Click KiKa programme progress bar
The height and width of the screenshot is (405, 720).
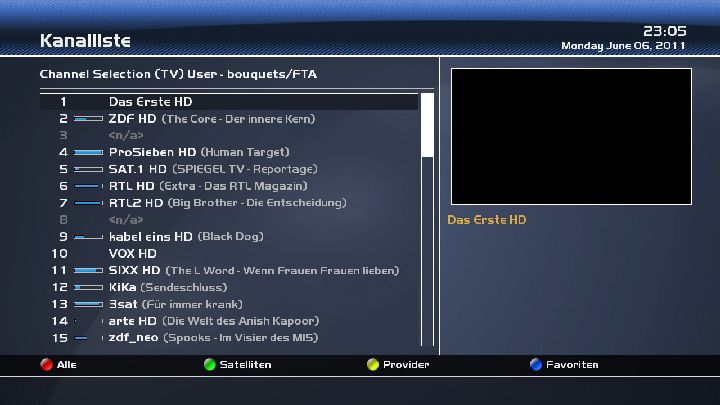(x=89, y=287)
